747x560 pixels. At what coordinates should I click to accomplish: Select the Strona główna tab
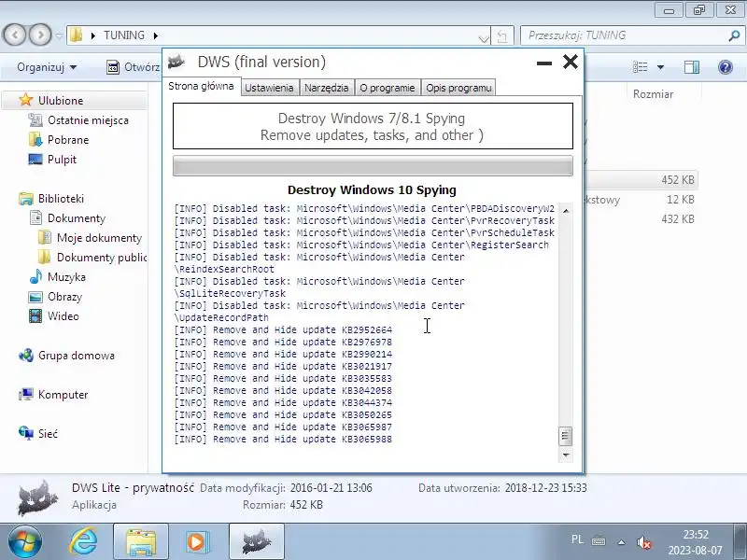(201, 86)
